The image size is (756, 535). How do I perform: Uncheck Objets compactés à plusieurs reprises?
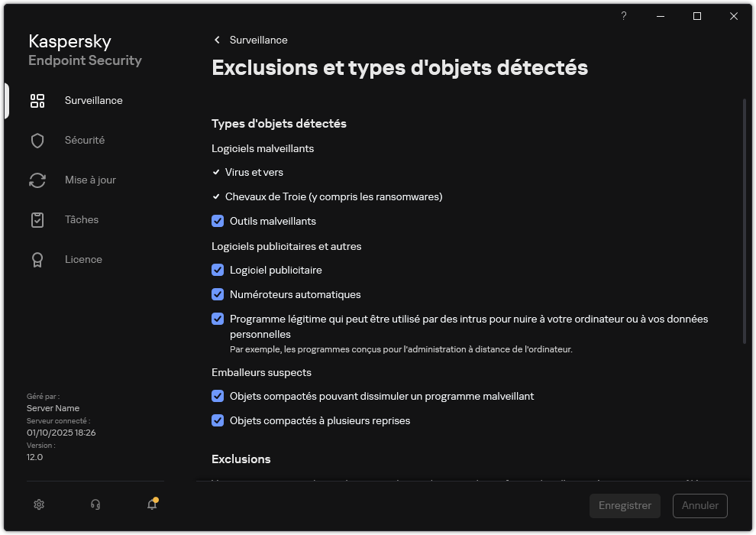point(218,420)
